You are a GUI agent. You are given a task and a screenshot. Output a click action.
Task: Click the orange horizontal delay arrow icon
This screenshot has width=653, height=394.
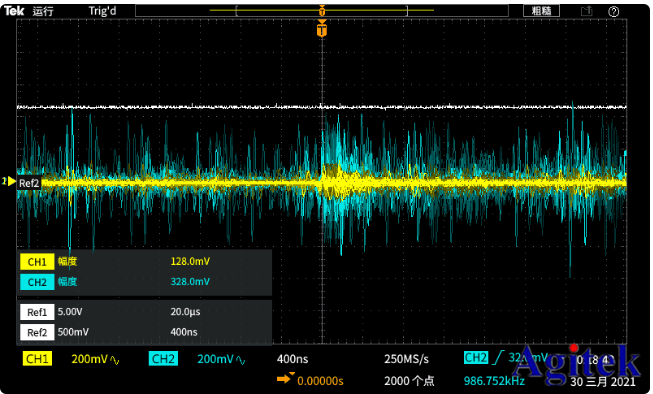pos(285,379)
